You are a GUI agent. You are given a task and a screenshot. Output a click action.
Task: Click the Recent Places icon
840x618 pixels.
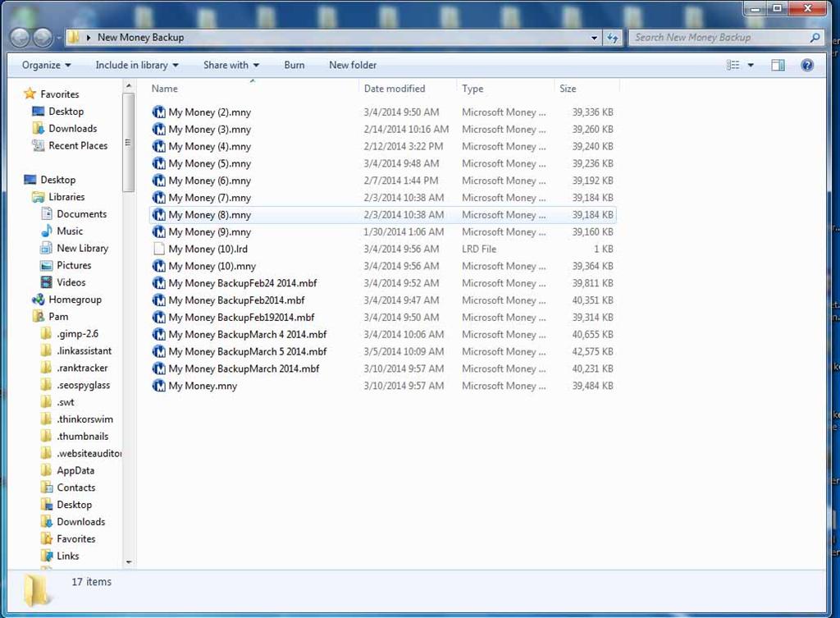38,146
